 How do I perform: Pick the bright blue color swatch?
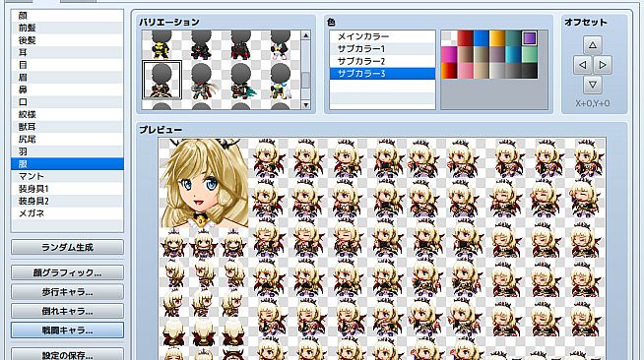(481, 38)
